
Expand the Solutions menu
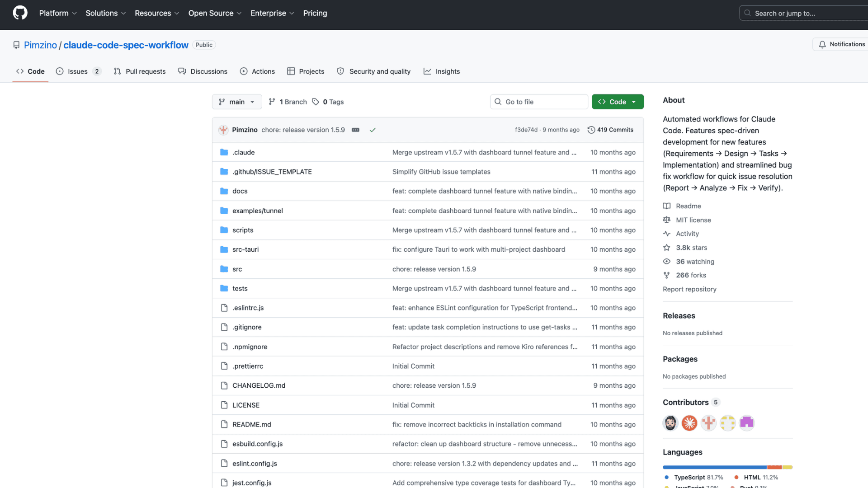[106, 13]
